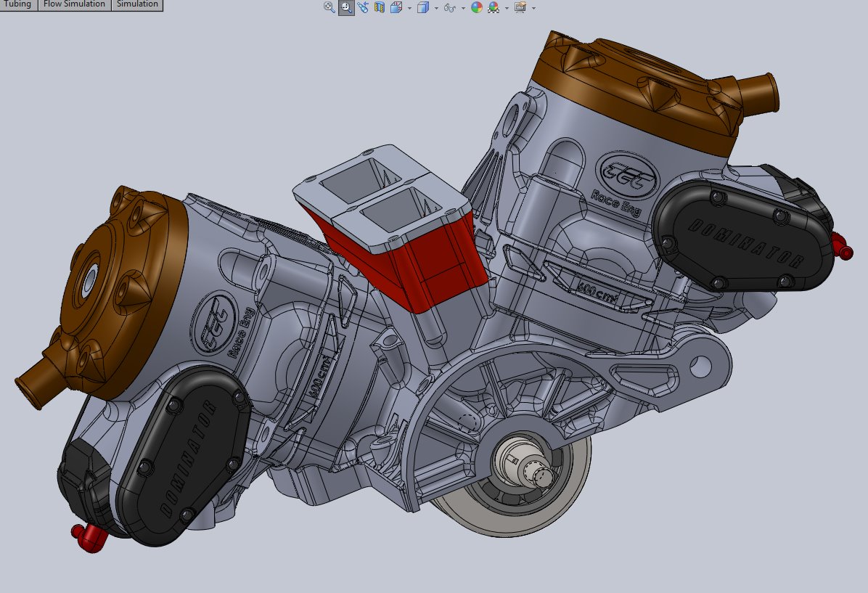Open the View Orientation cube icon
Viewport: 868px width, 593px height.
(x=396, y=7)
